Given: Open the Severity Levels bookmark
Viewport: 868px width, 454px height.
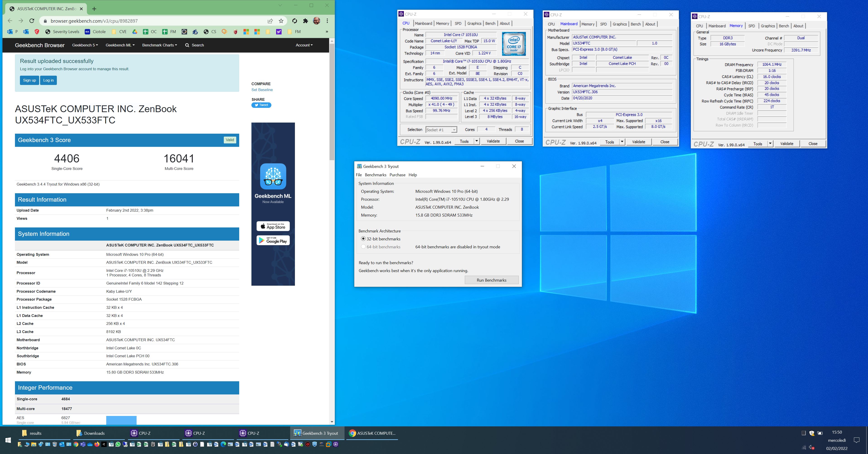Looking at the screenshot, I should [62, 32].
